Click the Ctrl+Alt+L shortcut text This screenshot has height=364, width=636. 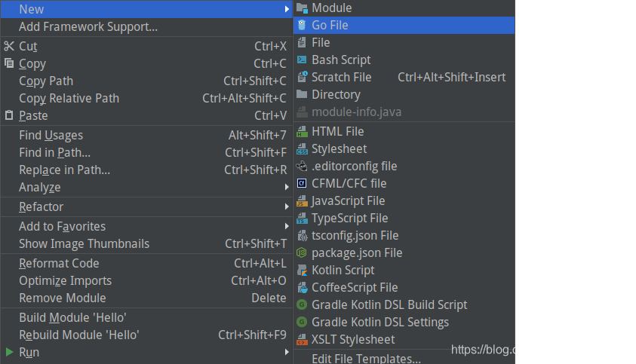260,263
